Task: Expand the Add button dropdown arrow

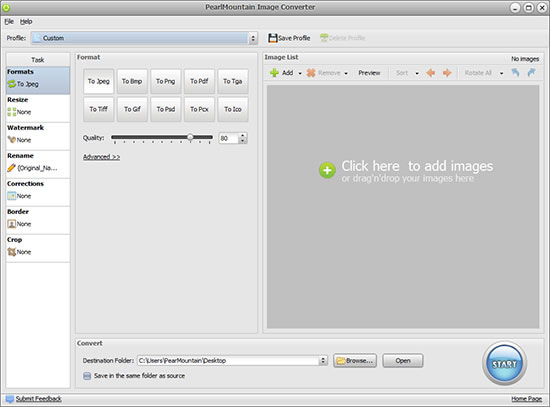Action: [300, 73]
